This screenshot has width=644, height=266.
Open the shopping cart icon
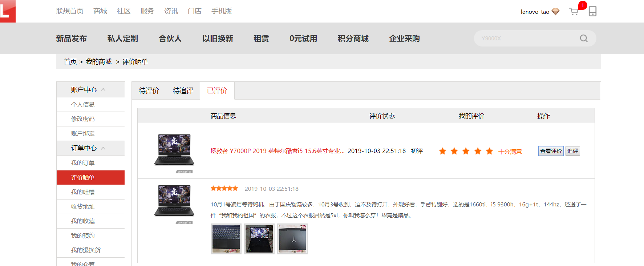pos(574,12)
